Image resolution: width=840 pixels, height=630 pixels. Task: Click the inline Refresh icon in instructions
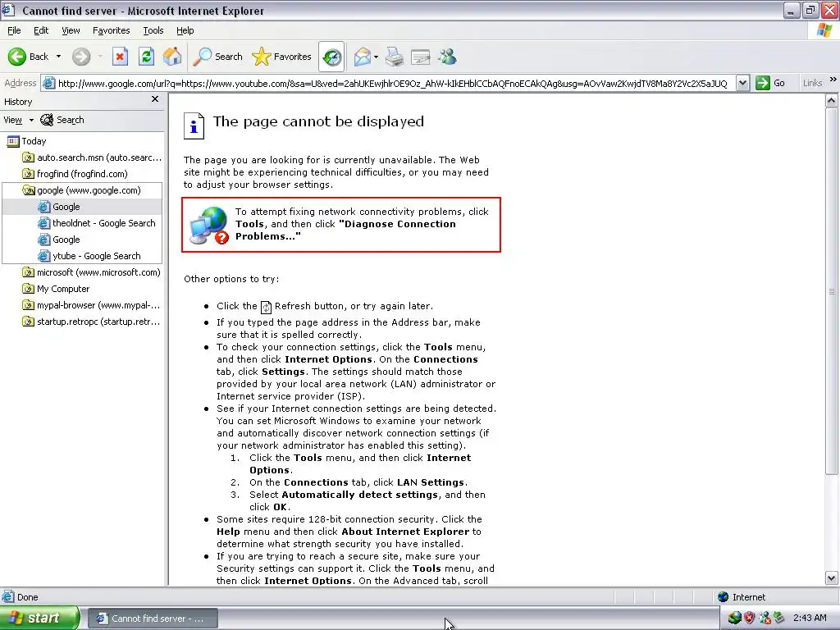pyautogui.click(x=267, y=307)
